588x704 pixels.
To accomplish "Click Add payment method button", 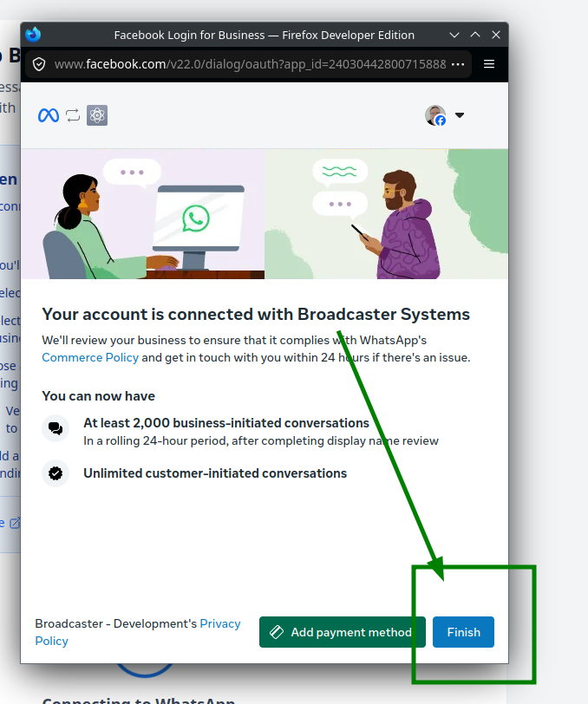I will [343, 632].
